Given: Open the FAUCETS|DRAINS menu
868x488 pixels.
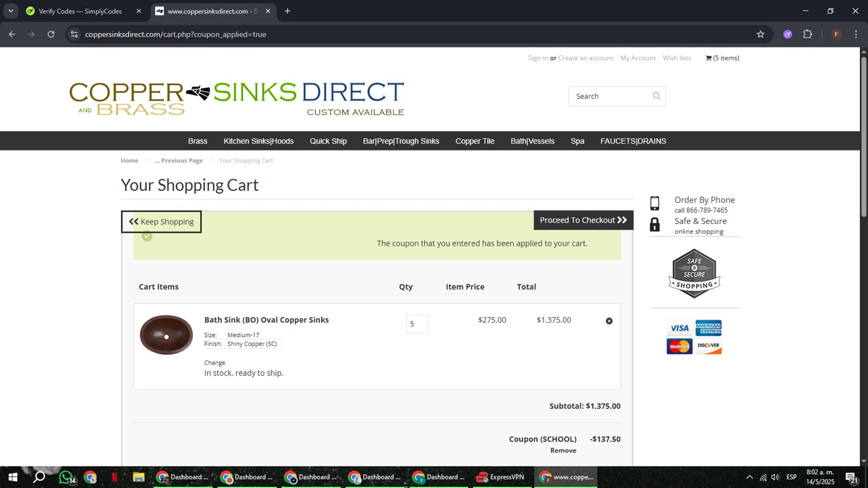Looking at the screenshot, I should (x=633, y=141).
